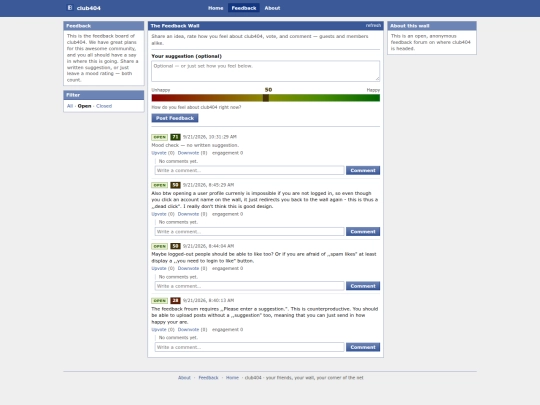The width and height of the screenshot is (540, 405).
Task: Click the club404 logo icon
Action: pos(70,8)
